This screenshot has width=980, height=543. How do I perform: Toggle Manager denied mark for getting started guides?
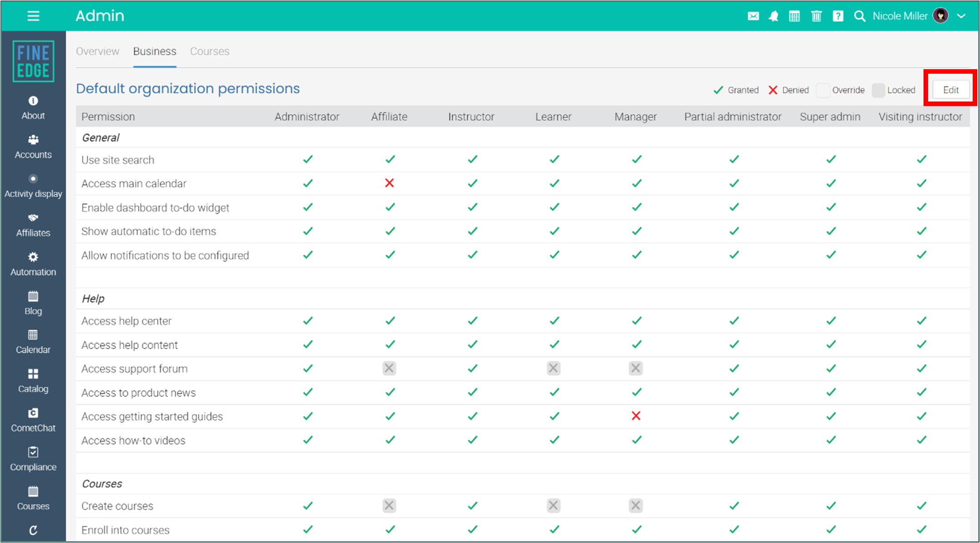pyautogui.click(x=636, y=416)
